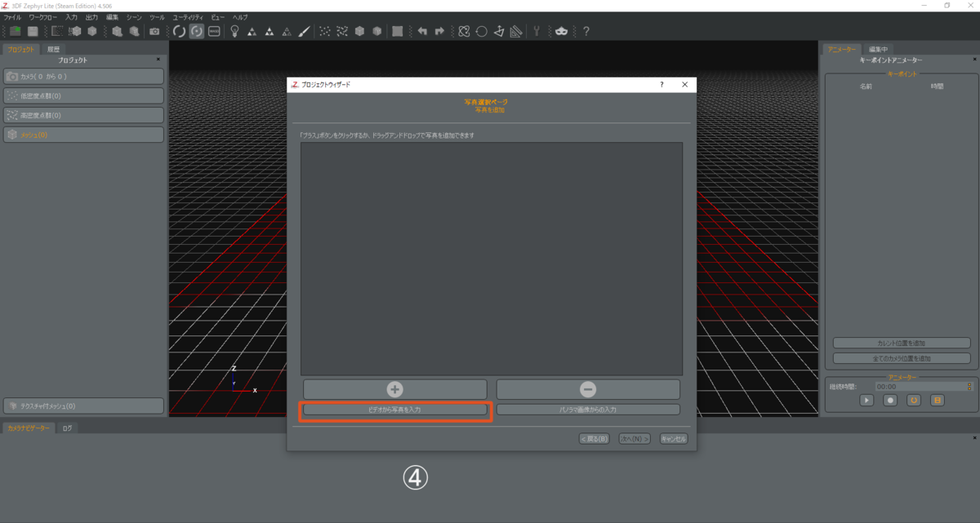Close the キーポイントアニメーター panel
The image size is (980, 523).
974,60
